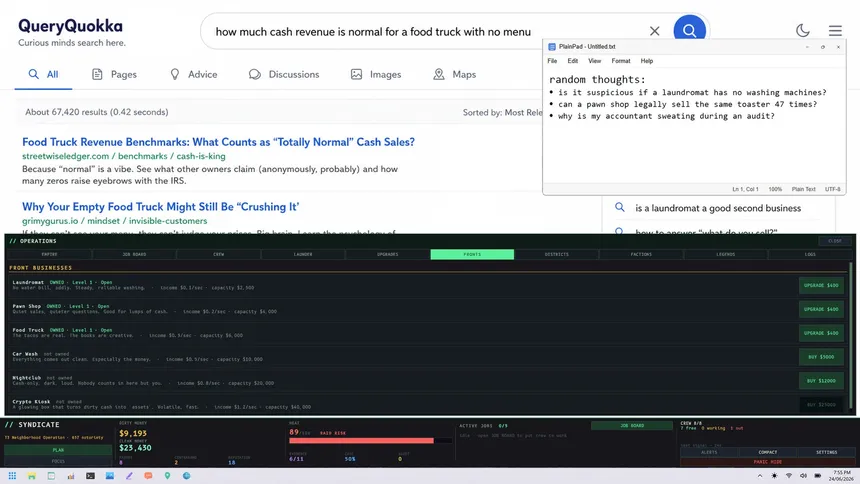860x484 pixels.
Task: Open Settings in the Syndicate bar
Action: (827, 452)
